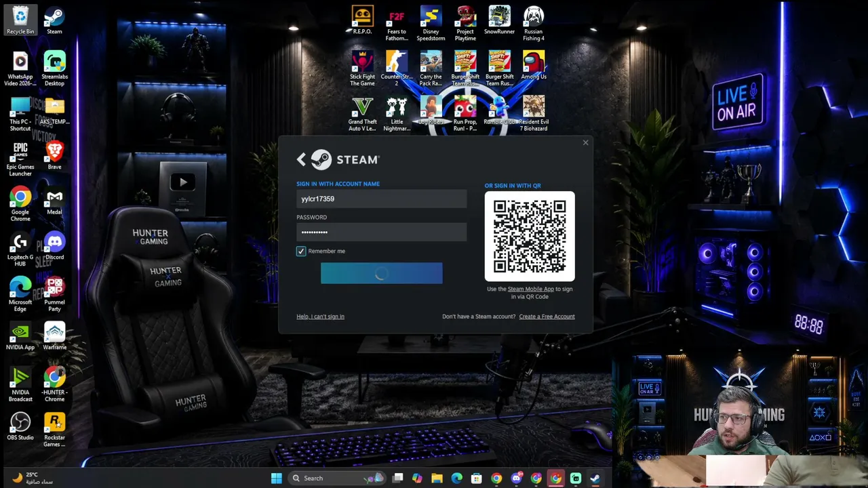Focus the Steam account name field

[381, 199]
